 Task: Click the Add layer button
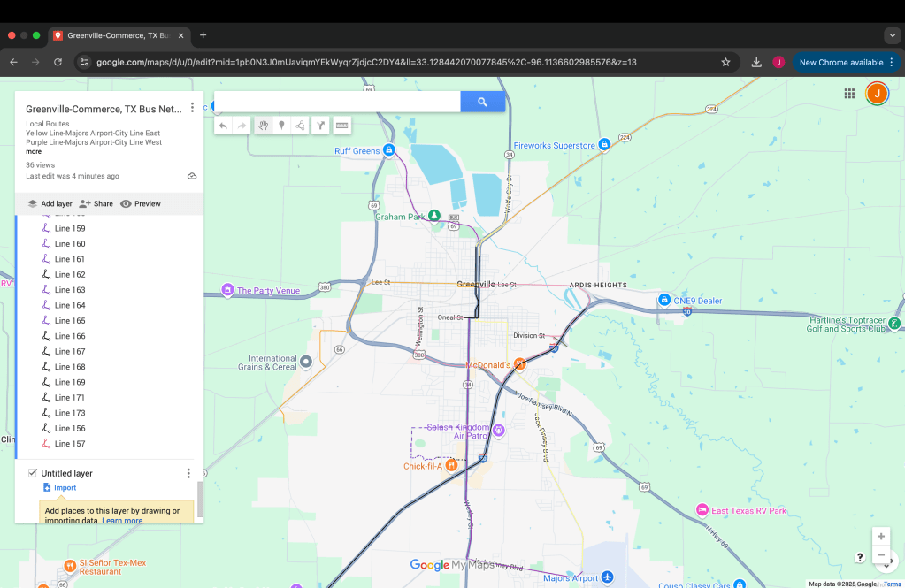(50, 203)
